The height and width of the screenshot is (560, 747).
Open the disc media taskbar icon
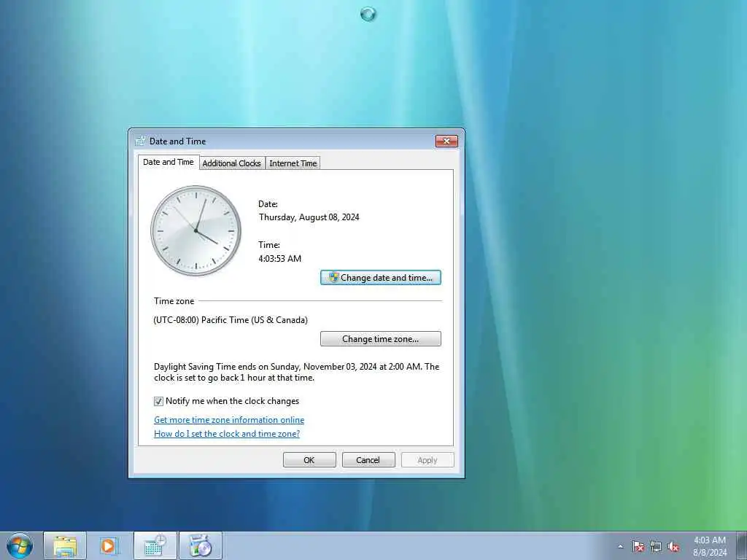200,545
